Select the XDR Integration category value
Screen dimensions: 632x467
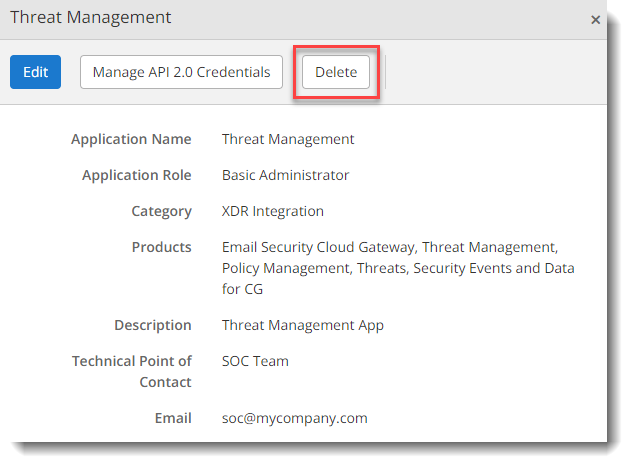coord(273,211)
